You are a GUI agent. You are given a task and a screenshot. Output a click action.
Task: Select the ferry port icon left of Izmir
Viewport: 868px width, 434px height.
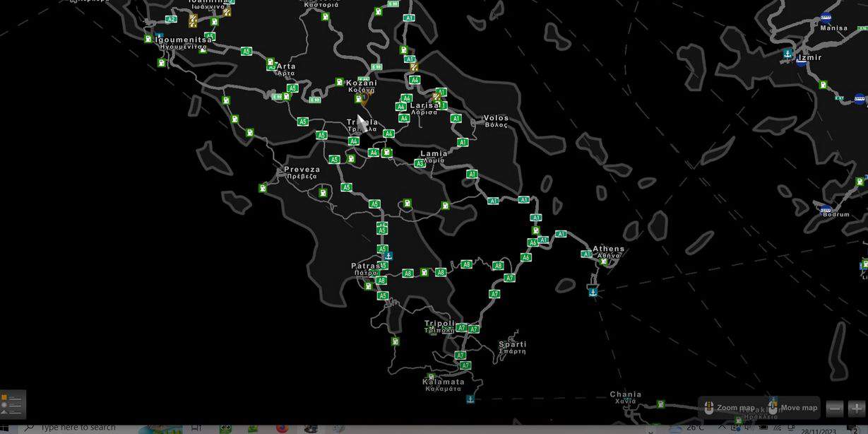point(787,54)
